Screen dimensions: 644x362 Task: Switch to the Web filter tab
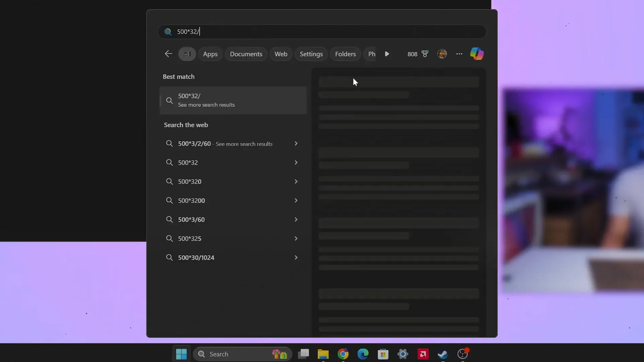[281, 54]
